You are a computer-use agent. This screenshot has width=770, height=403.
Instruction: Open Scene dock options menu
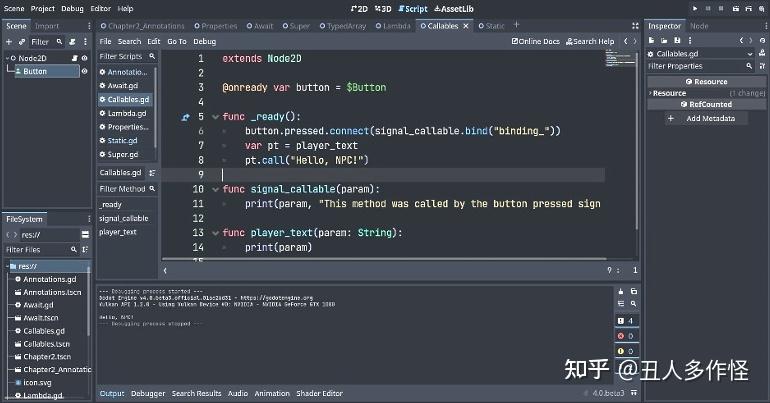click(x=89, y=26)
